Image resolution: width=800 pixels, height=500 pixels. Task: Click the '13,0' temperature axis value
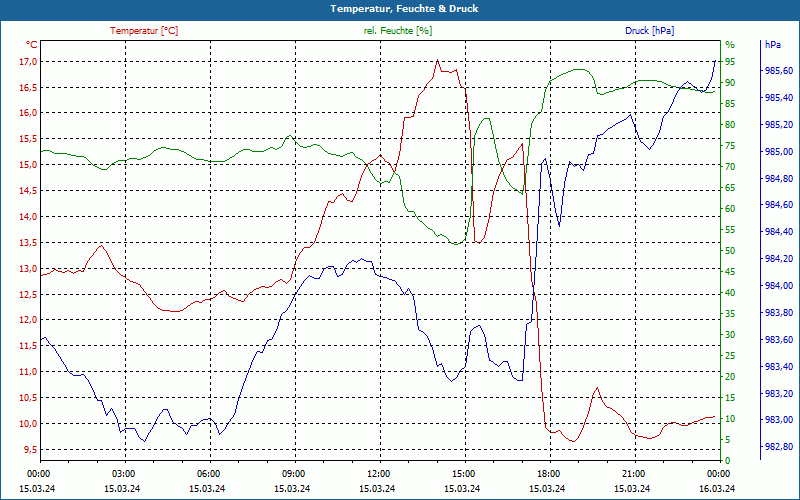pos(29,269)
